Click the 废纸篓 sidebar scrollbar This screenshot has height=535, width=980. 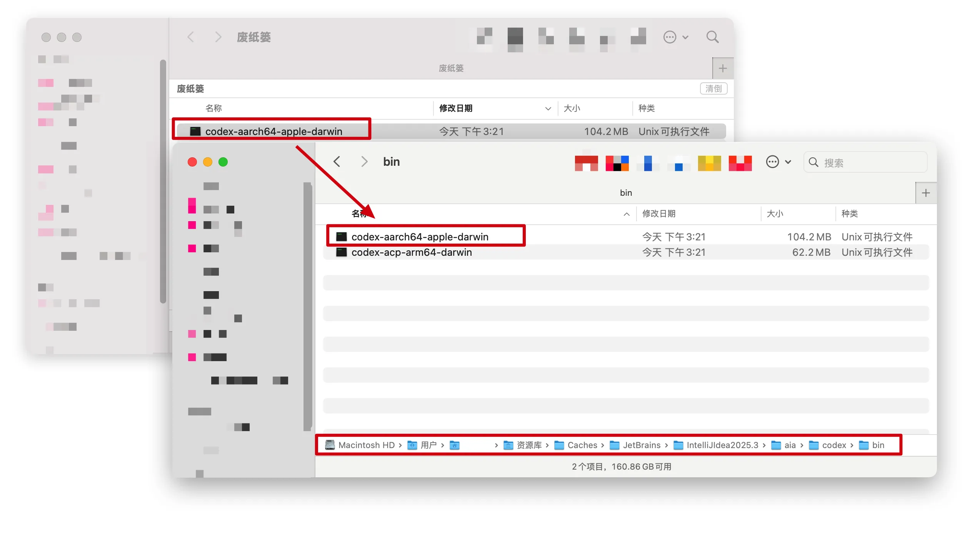coord(163,182)
